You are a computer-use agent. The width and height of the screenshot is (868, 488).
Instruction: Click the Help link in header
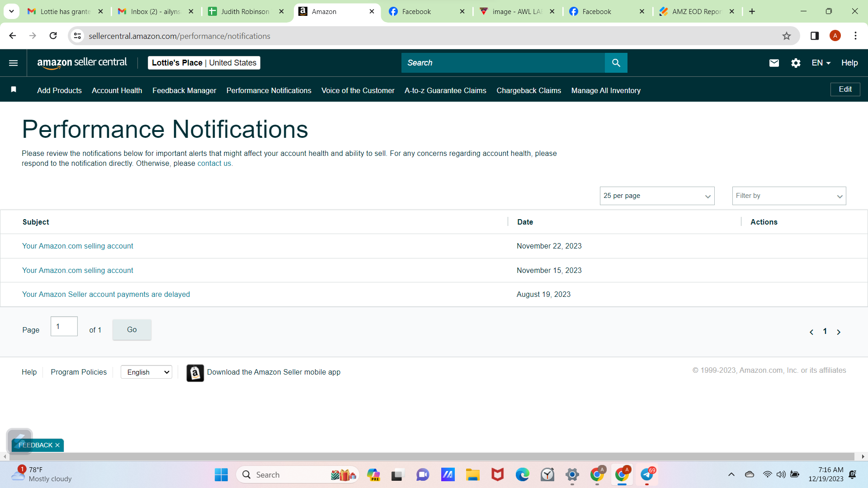coord(849,63)
